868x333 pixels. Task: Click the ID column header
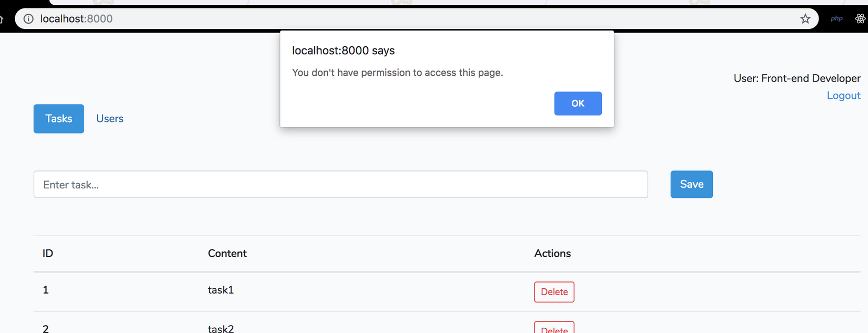[x=48, y=254]
